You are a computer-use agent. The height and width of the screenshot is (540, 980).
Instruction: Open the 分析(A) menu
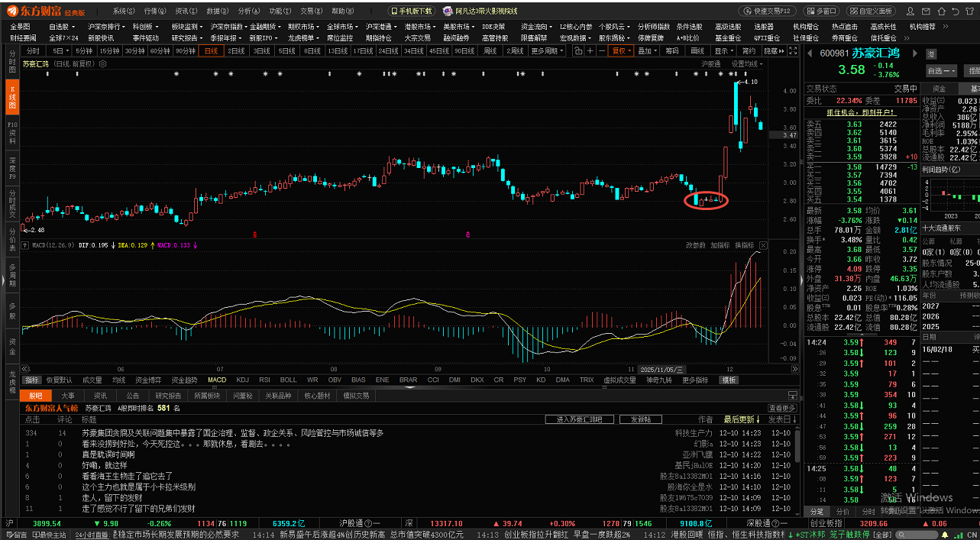249,11
